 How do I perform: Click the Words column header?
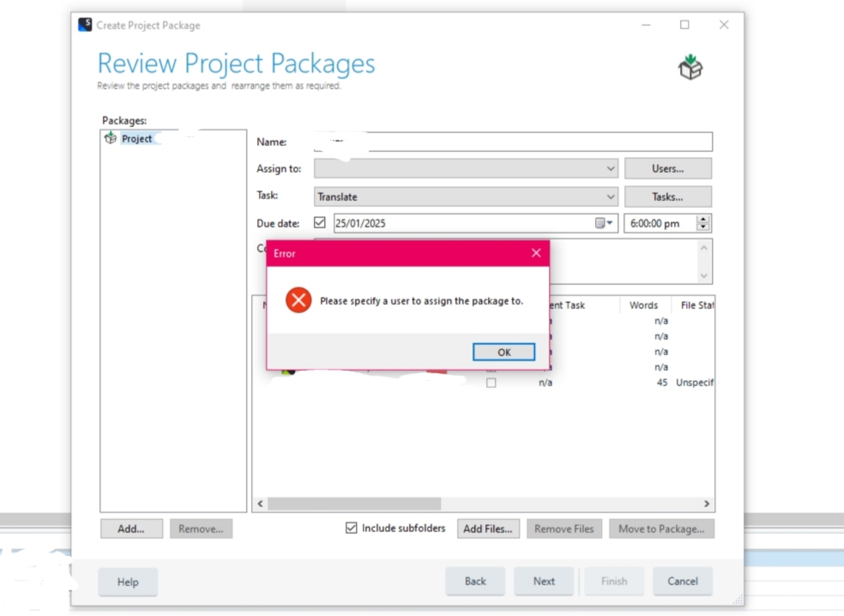[644, 305]
